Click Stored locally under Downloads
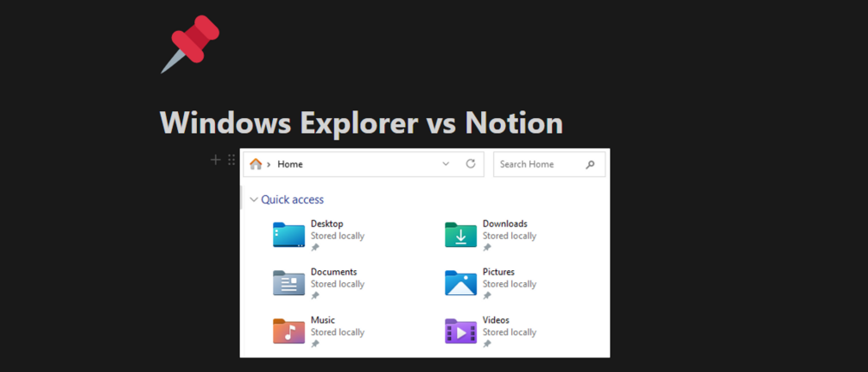This screenshot has width=868, height=372. 510,236
